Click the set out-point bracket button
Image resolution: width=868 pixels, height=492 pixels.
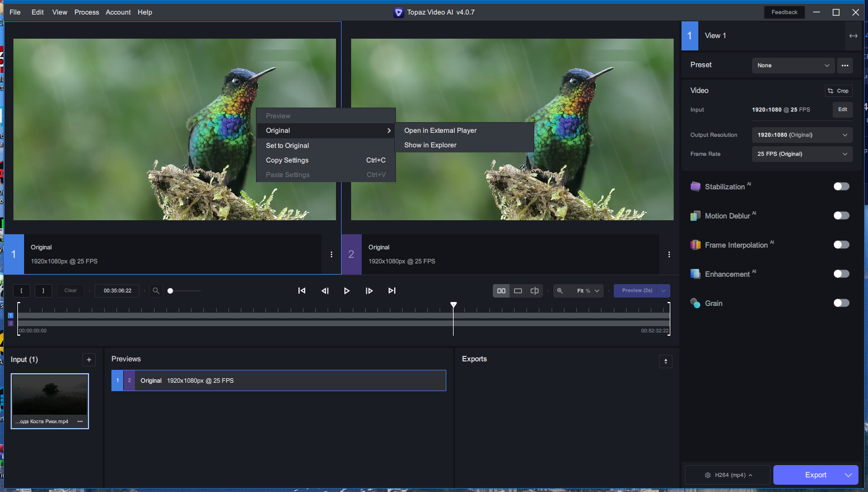43,290
